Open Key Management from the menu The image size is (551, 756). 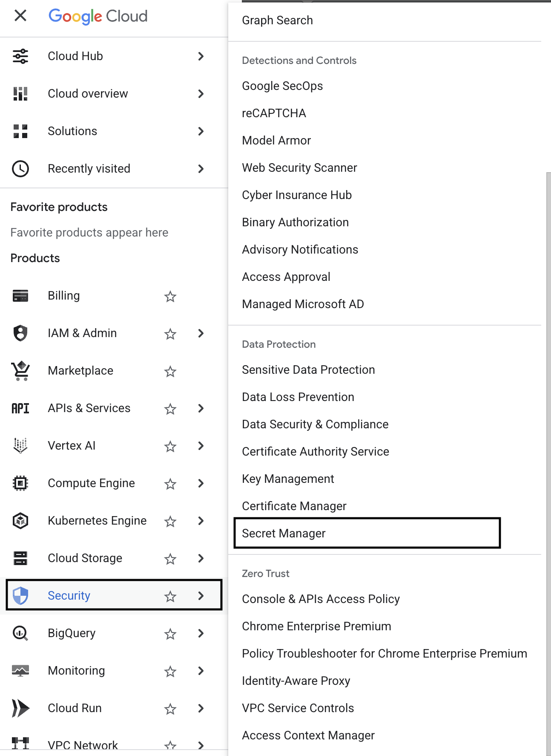(288, 479)
